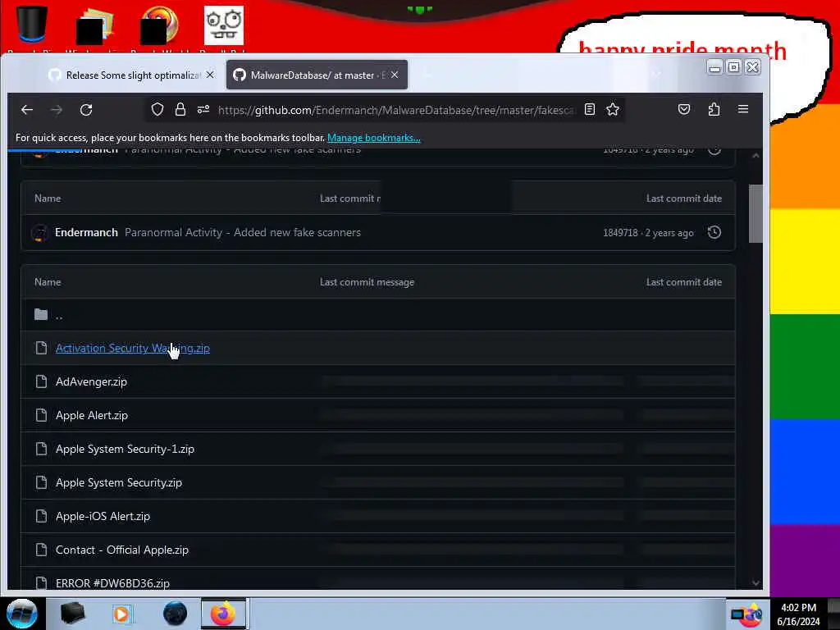This screenshot has width=840, height=630.
Task: Open the Windows Start button
Action: (21, 614)
